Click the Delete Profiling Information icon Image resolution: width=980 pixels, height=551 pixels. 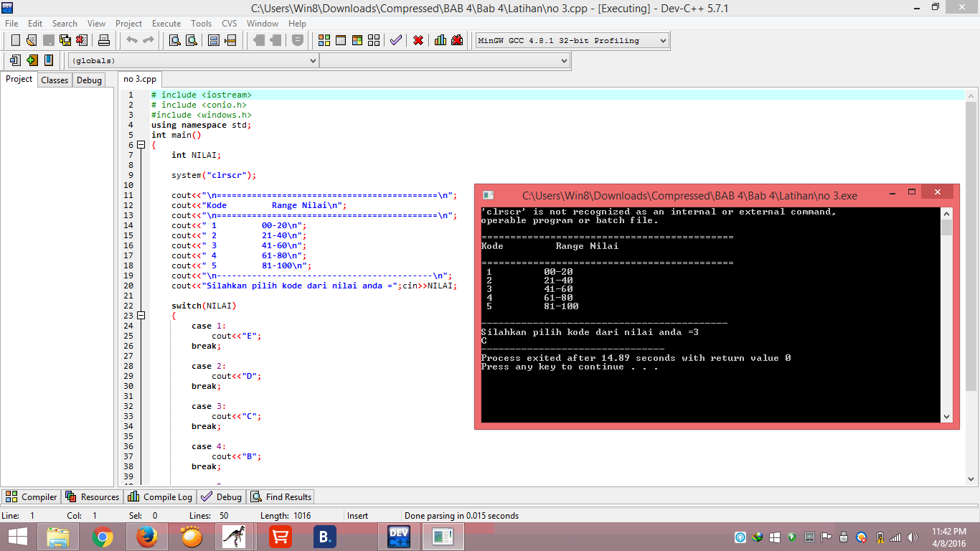click(x=457, y=41)
